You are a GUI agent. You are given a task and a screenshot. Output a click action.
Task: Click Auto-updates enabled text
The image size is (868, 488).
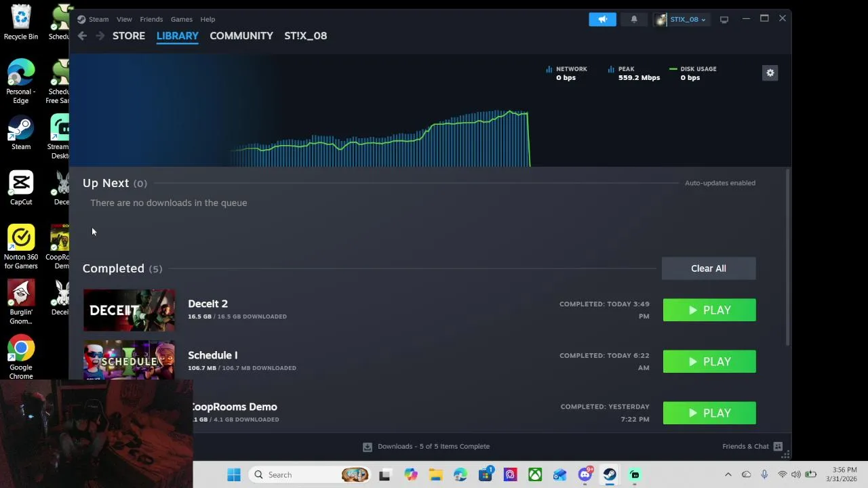(x=720, y=183)
